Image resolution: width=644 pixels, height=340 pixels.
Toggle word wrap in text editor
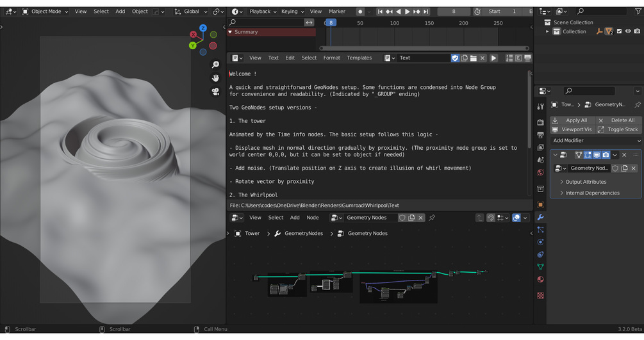point(518,58)
